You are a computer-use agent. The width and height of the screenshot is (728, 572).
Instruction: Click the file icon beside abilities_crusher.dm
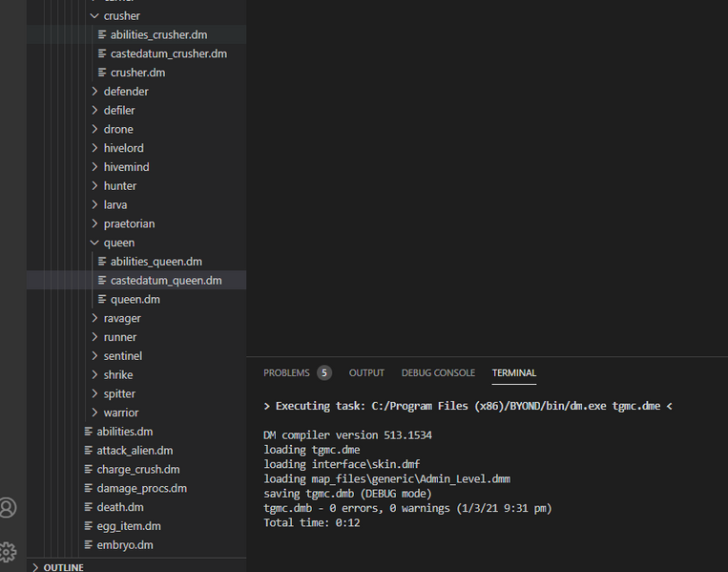[102, 34]
